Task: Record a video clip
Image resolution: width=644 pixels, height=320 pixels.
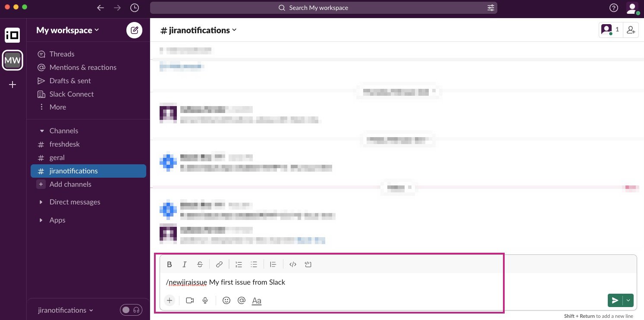Action: click(x=190, y=301)
